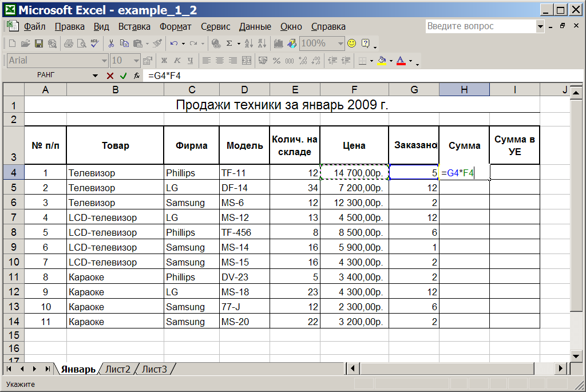
Task: Click in the formula bar field
Action: point(362,76)
